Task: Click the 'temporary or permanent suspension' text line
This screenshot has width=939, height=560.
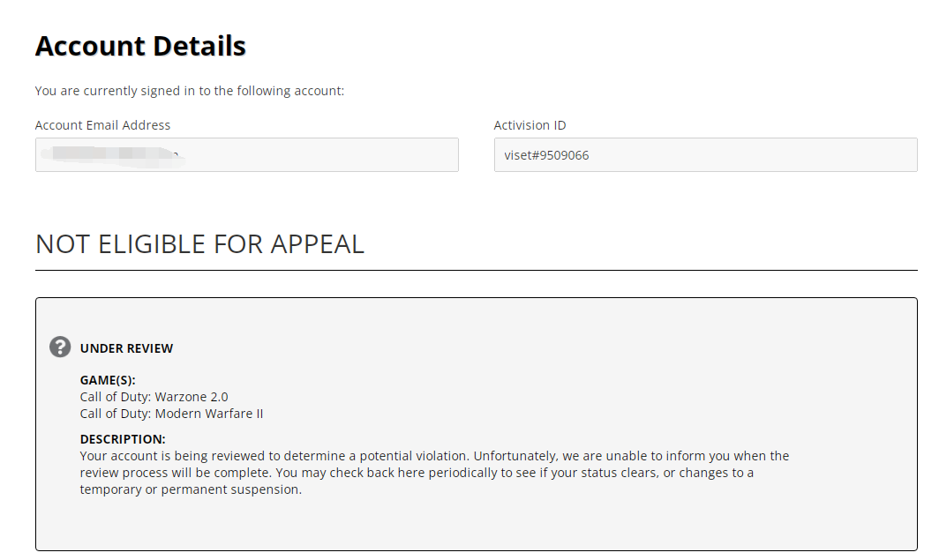Action: 191,489
